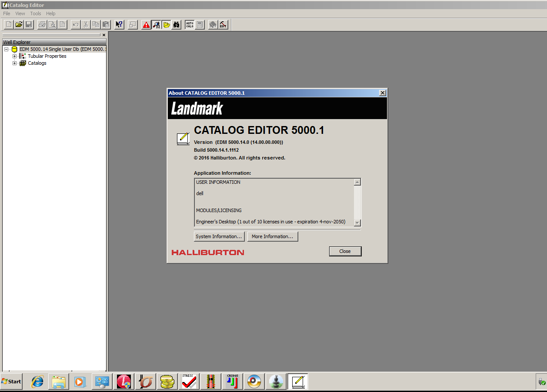Open the gray fountain taskbar app
The width and height of the screenshot is (547, 392).
coord(276,382)
